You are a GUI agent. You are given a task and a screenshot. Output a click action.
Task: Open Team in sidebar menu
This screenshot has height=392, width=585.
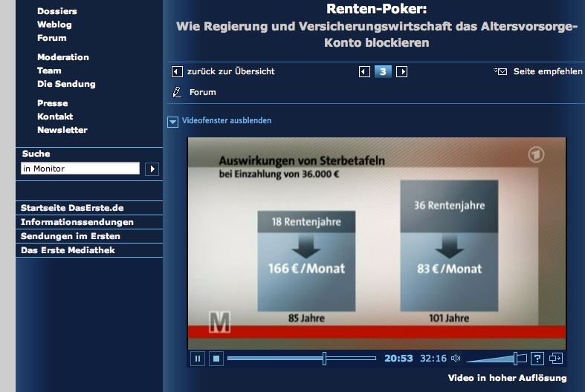tap(49, 71)
